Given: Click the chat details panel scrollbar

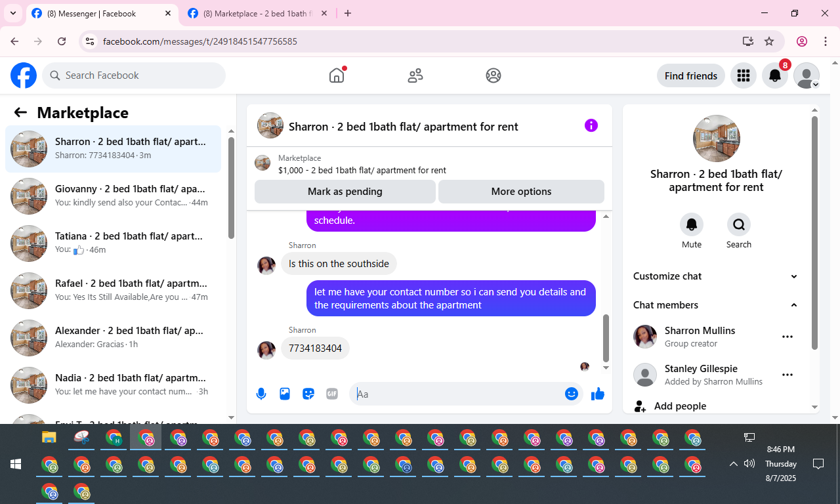Looking at the screenshot, I should point(815,233).
